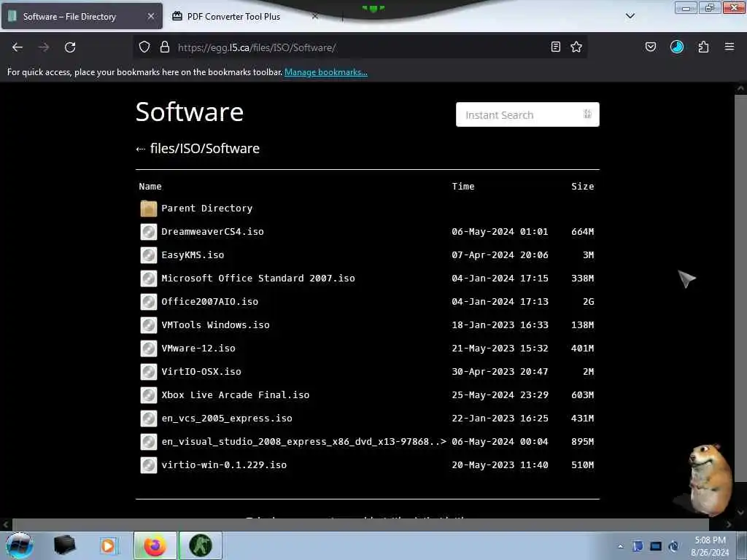Focus the Instant Search field
This screenshot has height=560, width=747.
click(x=527, y=114)
